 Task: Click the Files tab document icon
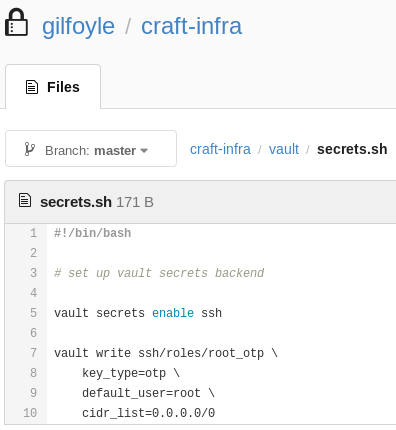pos(32,87)
